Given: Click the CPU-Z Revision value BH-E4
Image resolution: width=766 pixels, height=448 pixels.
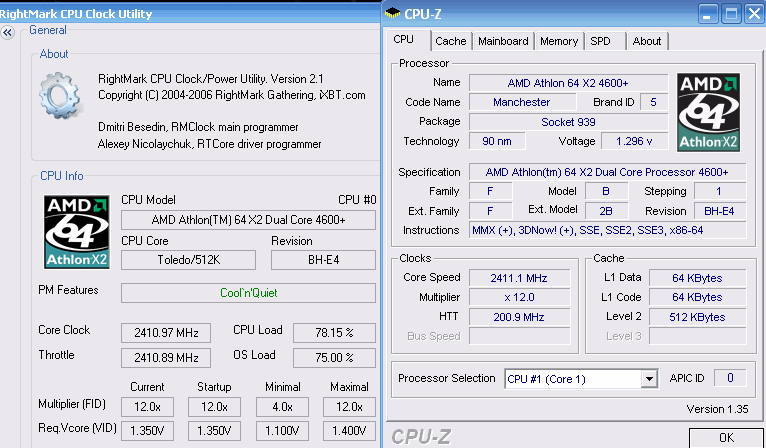Looking at the screenshot, I should tap(720, 211).
